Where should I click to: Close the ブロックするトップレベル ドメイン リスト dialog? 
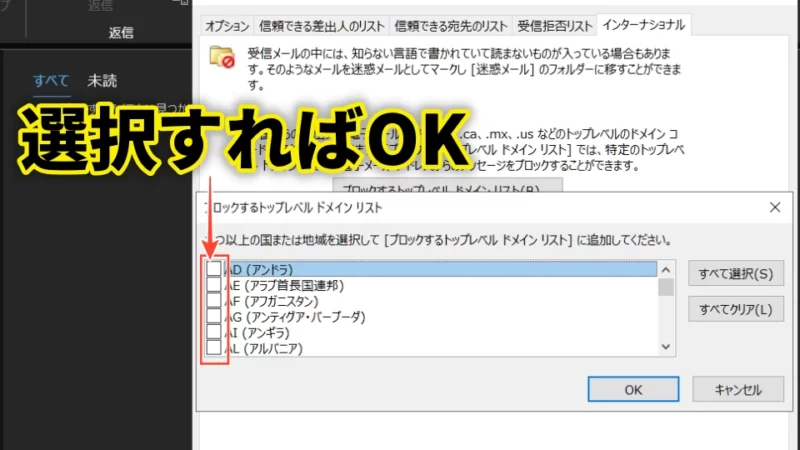(x=775, y=207)
